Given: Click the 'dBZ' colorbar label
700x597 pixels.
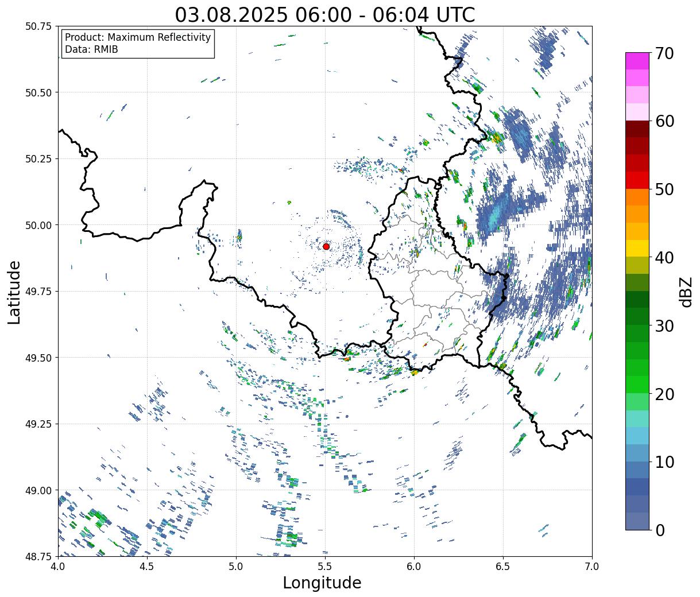Looking at the screenshot, I should 686,291.
